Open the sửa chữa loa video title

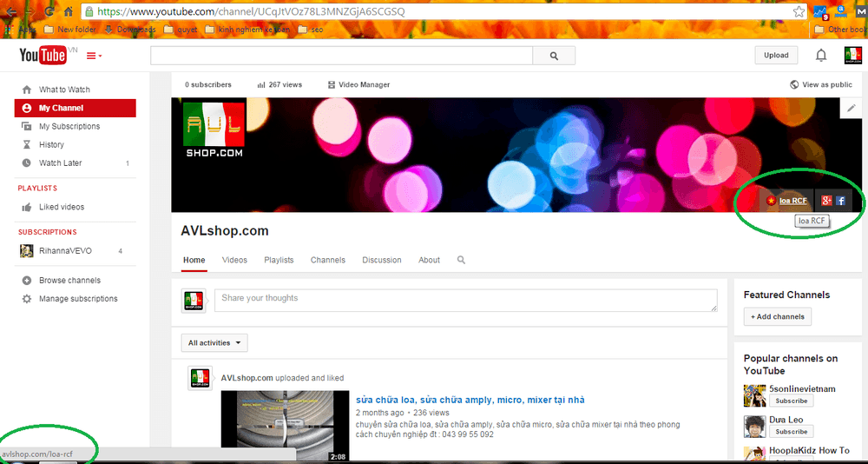[x=470, y=400]
